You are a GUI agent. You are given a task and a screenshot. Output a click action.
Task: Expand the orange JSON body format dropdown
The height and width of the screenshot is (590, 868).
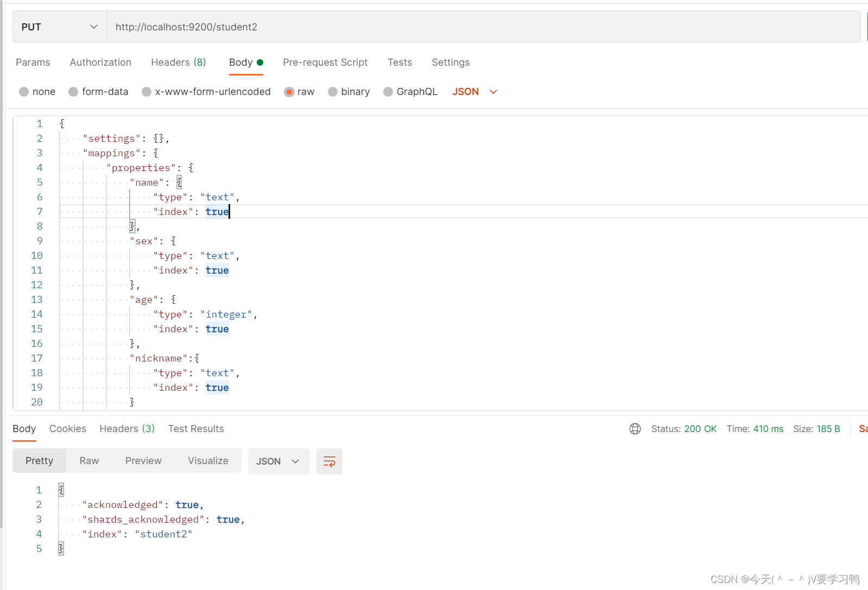pos(475,92)
